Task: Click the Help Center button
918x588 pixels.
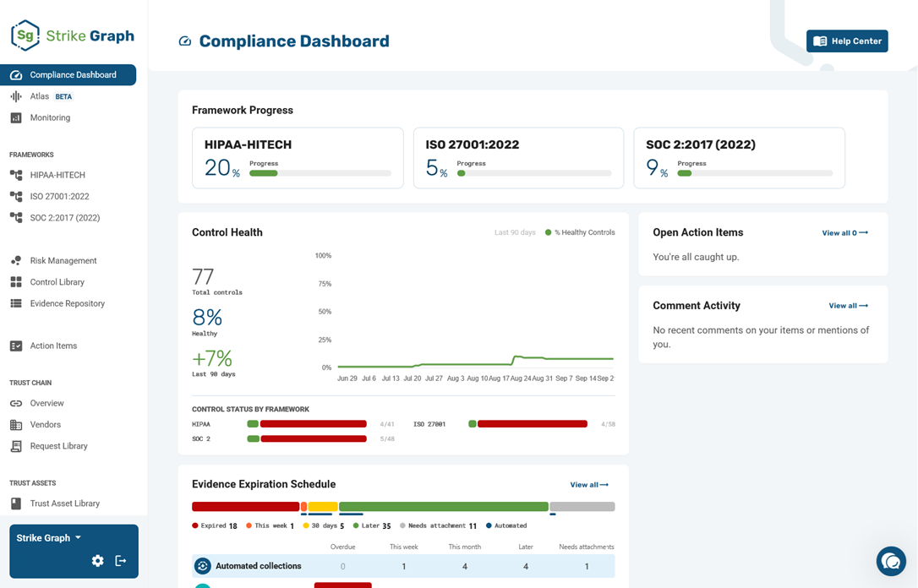Action: [x=847, y=41]
